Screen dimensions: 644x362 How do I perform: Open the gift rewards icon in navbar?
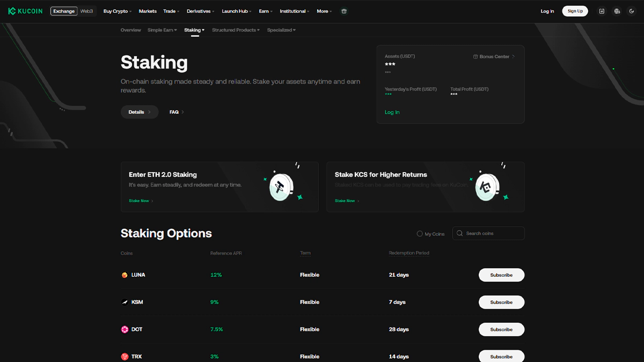tap(344, 11)
